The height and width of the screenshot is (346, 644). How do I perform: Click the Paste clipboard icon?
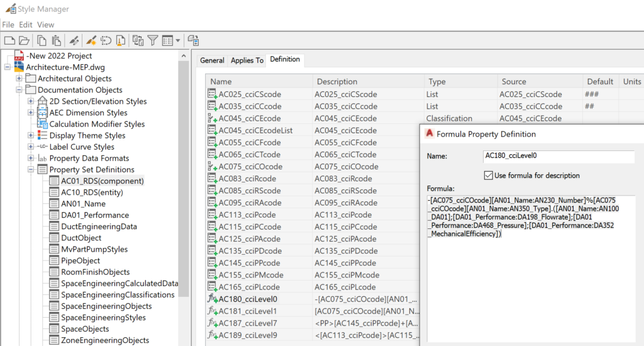click(x=56, y=40)
